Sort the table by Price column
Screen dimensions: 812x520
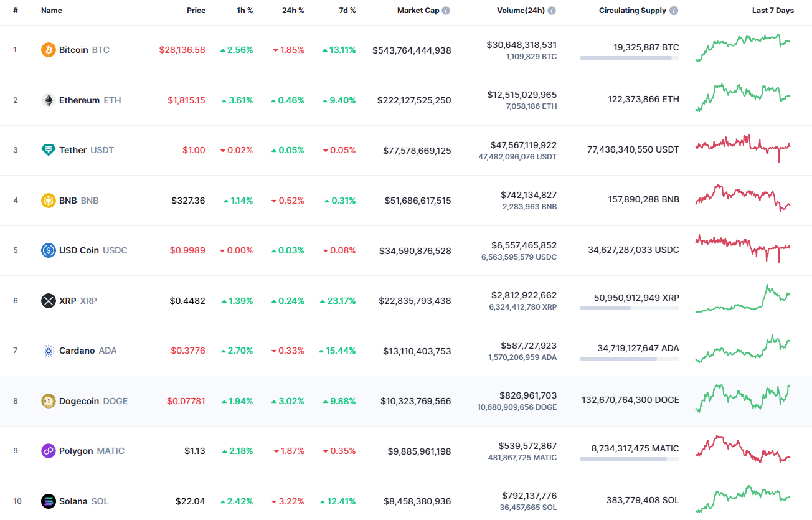196,10
